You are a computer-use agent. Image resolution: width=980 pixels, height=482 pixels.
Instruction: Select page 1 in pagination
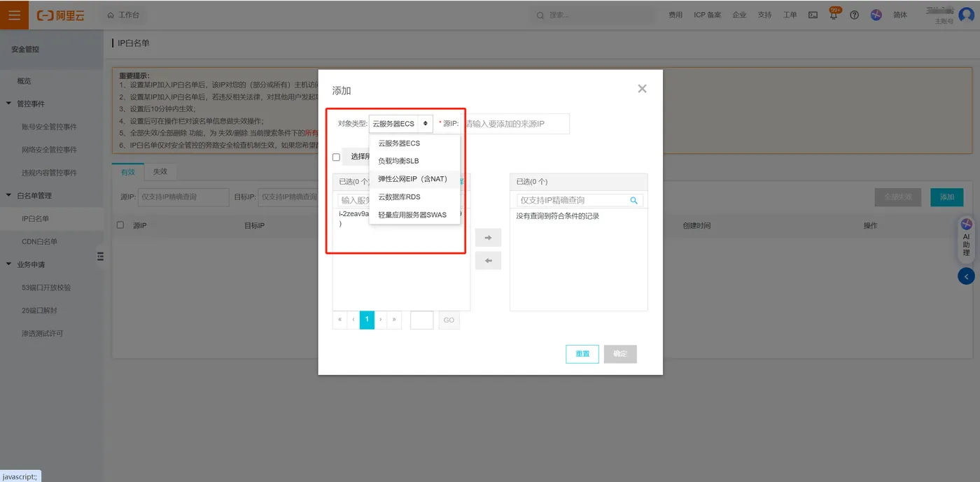click(x=367, y=320)
